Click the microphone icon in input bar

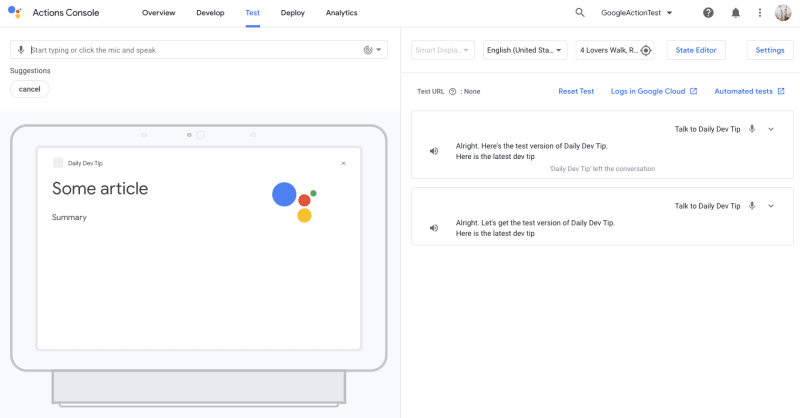[21, 50]
